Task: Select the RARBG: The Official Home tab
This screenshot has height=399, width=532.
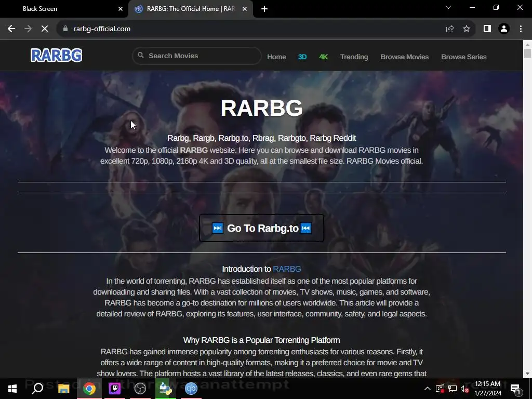Action: pyautogui.click(x=191, y=9)
